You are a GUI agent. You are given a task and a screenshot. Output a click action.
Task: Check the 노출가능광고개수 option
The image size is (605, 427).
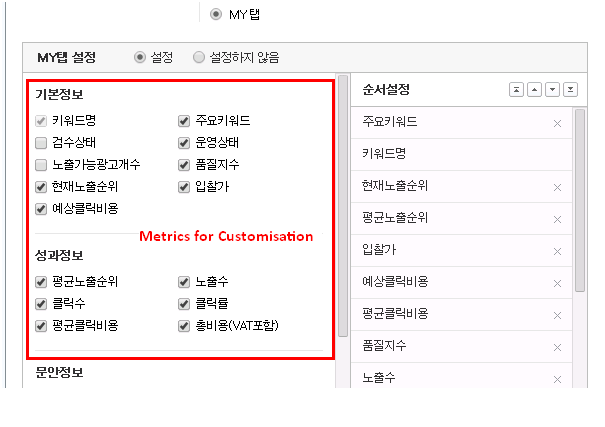pos(41,165)
